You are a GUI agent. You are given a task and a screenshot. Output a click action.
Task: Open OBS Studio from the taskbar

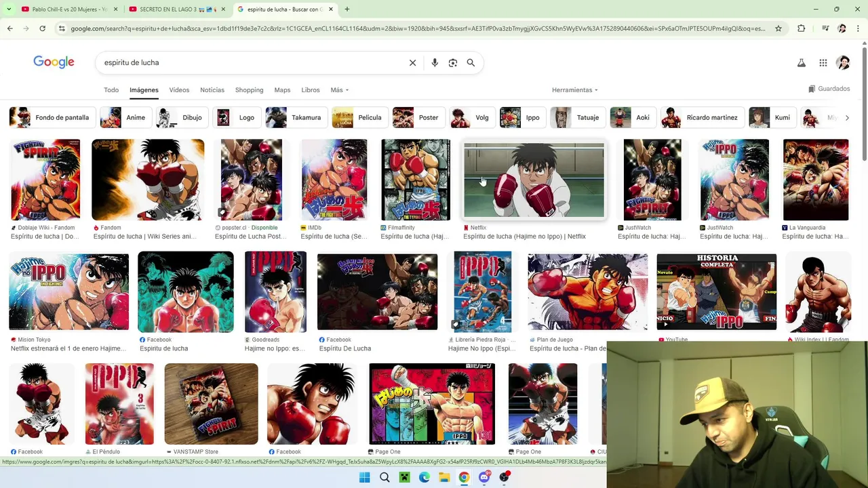tap(504, 477)
